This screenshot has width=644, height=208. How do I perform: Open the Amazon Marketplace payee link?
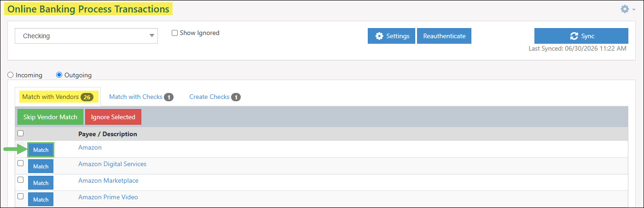tap(108, 180)
